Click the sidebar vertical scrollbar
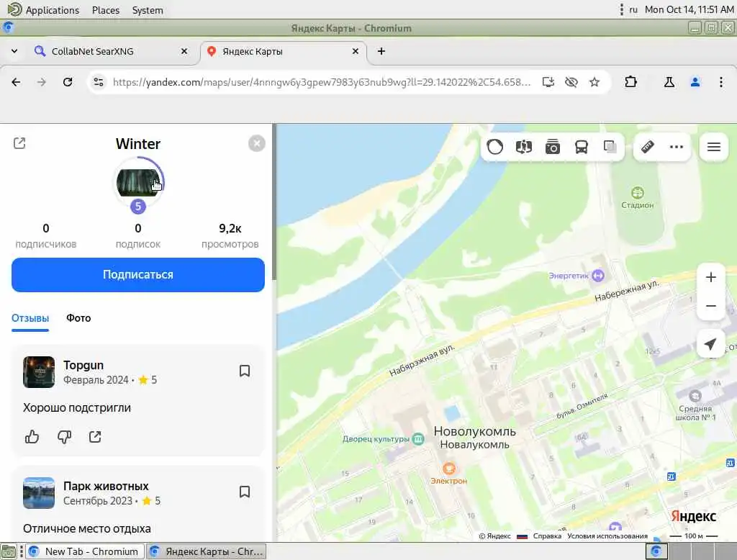Image resolution: width=737 pixels, height=560 pixels. tap(274, 202)
